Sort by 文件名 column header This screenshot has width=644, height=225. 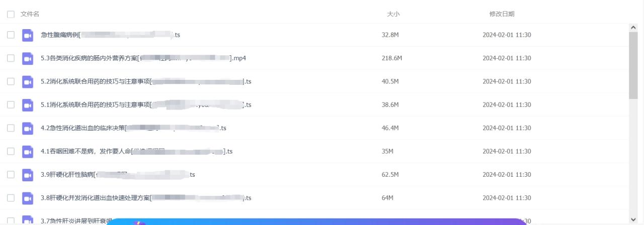pos(30,14)
